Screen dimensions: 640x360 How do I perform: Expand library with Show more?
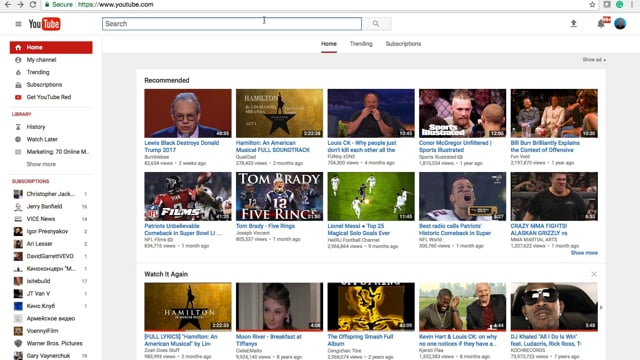(x=41, y=164)
